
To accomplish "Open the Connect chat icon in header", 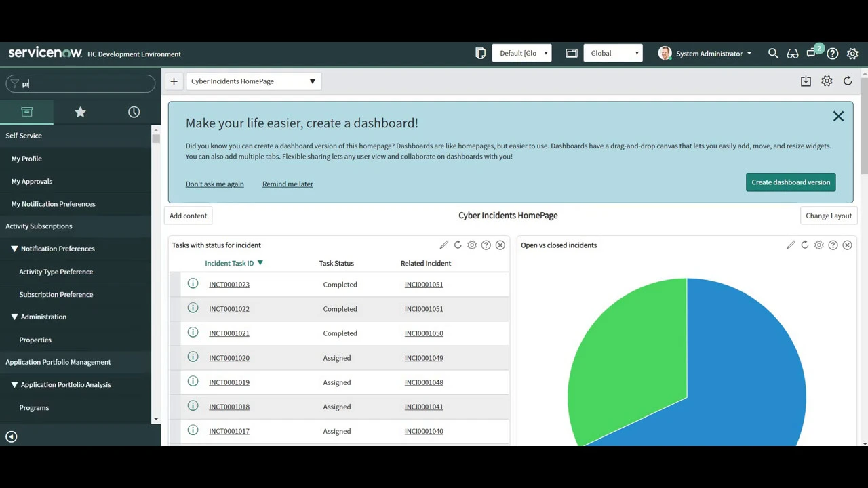I will coord(812,54).
